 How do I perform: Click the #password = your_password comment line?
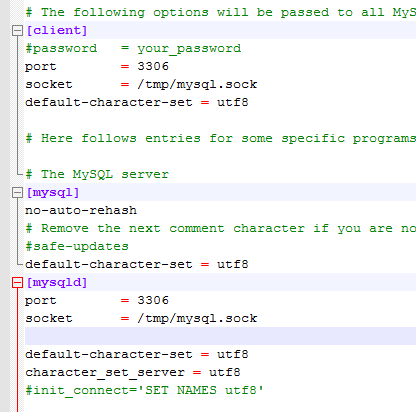[x=133, y=48]
